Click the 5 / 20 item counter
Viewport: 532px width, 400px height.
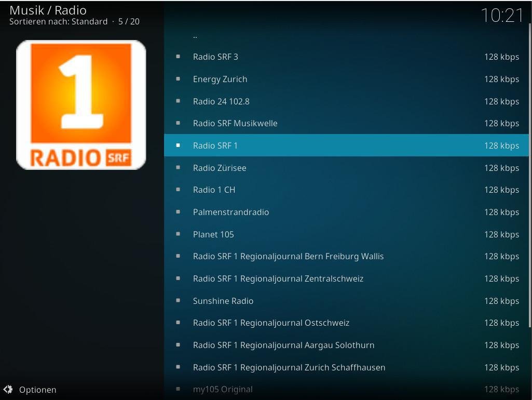pos(129,21)
